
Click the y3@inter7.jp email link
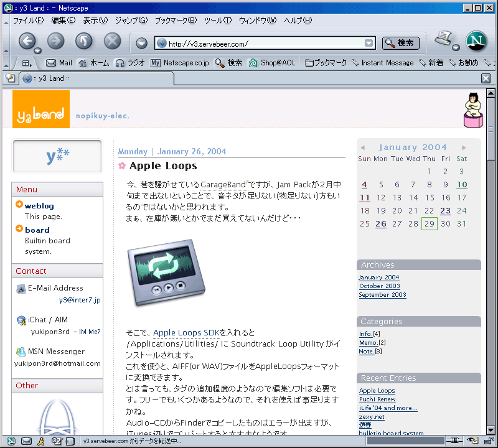pos(80,300)
